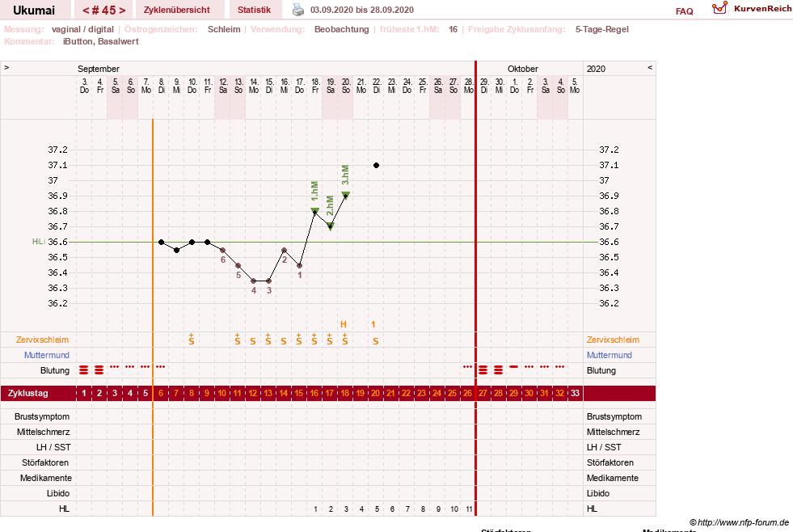This screenshot has height=532, width=793.
Task: Click the left Mittelschmerz row label
Action: tap(43, 432)
